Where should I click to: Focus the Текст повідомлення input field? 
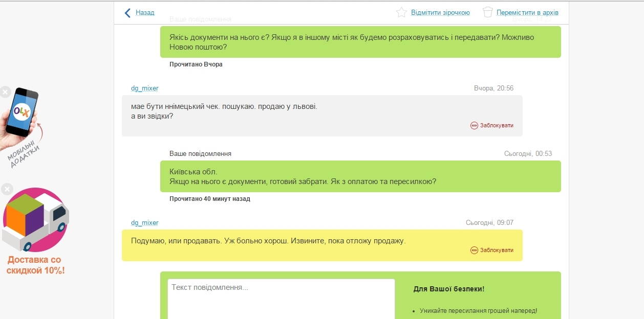click(281, 299)
